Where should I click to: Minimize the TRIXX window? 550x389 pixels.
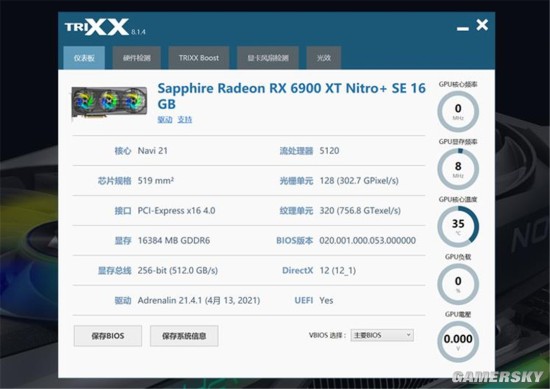(463, 29)
